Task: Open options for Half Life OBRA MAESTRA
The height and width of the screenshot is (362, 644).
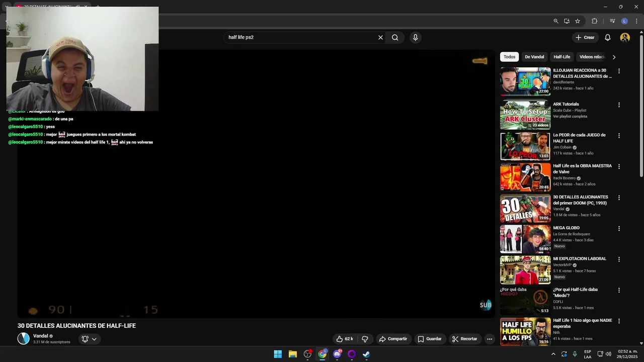Action: [619, 166]
